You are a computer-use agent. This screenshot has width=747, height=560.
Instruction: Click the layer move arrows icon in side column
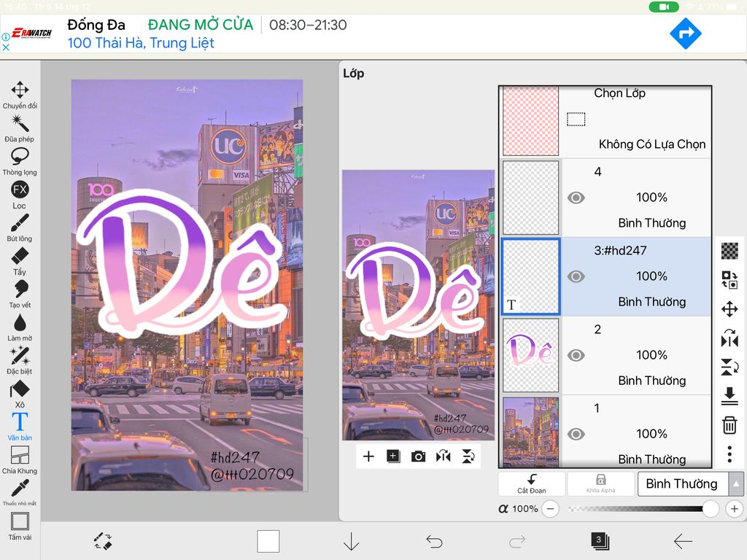729,309
